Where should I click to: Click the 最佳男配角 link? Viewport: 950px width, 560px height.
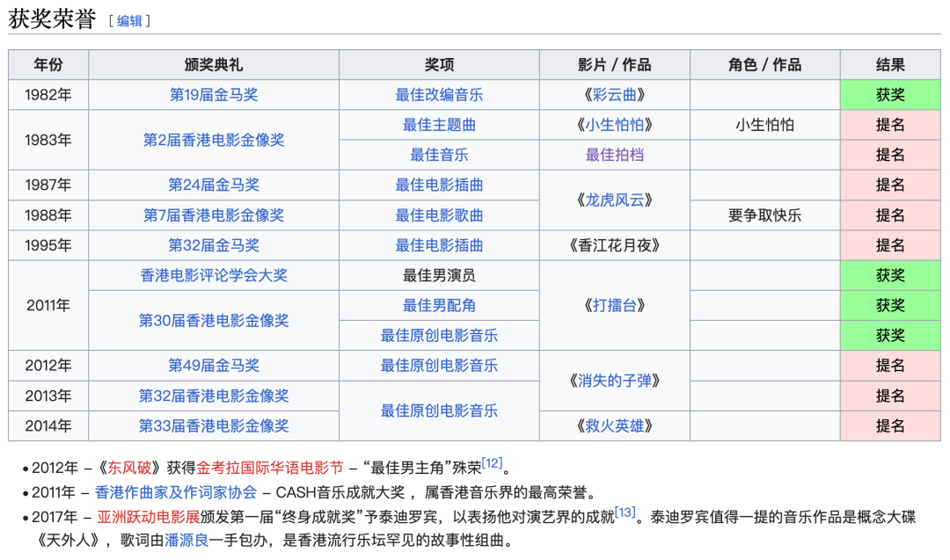[439, 305]
